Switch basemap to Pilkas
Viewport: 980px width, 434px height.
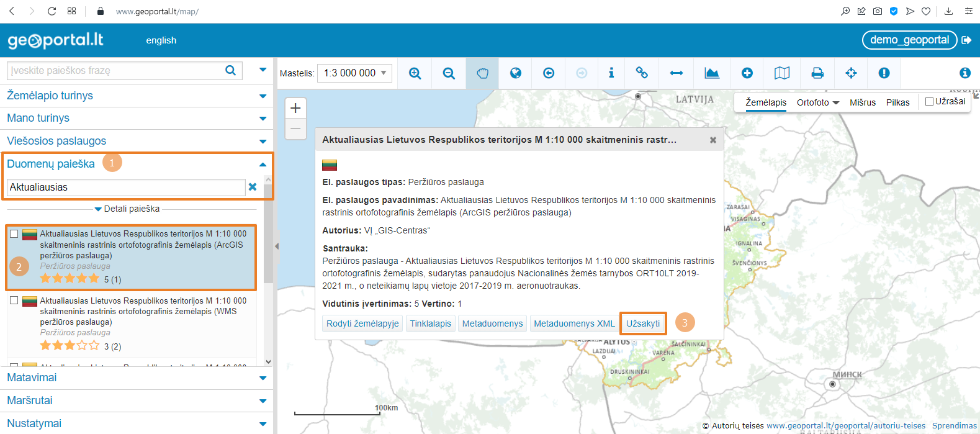pos(897,102)
